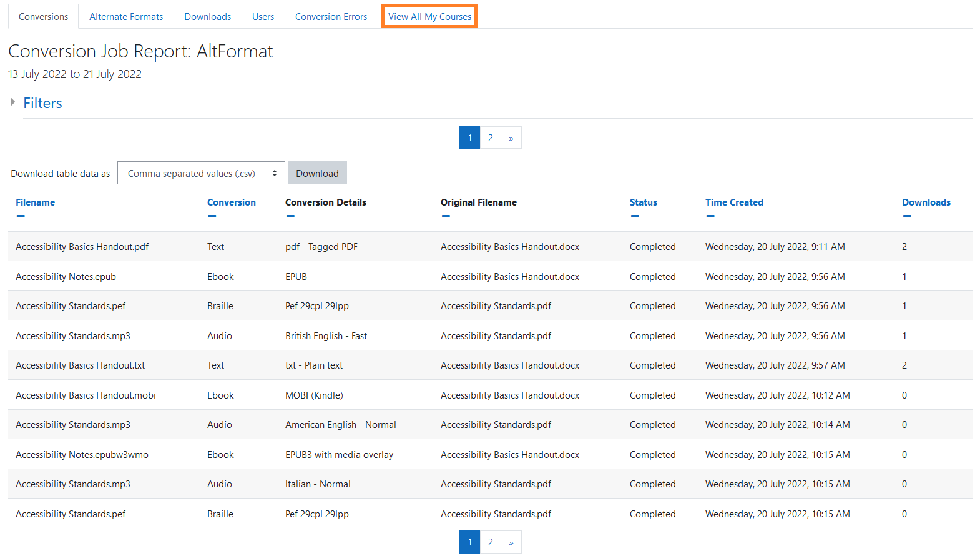Click 'txt - Plain text' details cell
This screenshot has height=556, width=980.
click(x=314, y=365)
